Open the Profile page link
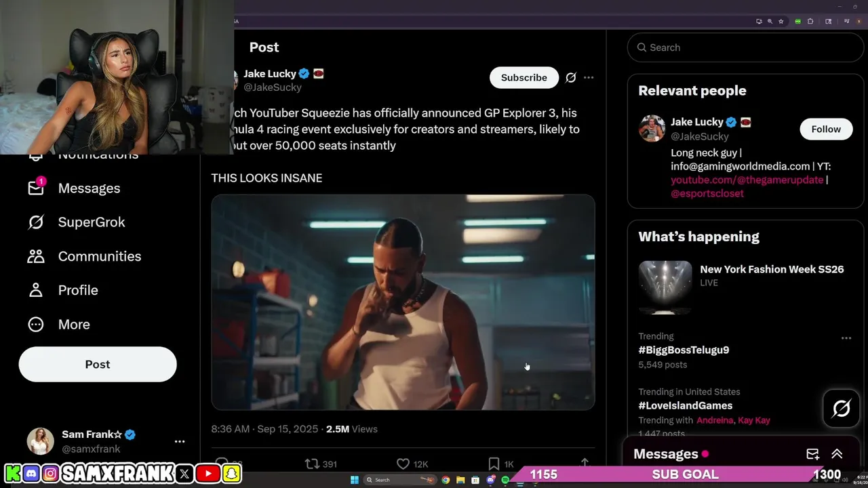Image resolution: width=868 pixels, height=488 pixels. tap(78, 290)
